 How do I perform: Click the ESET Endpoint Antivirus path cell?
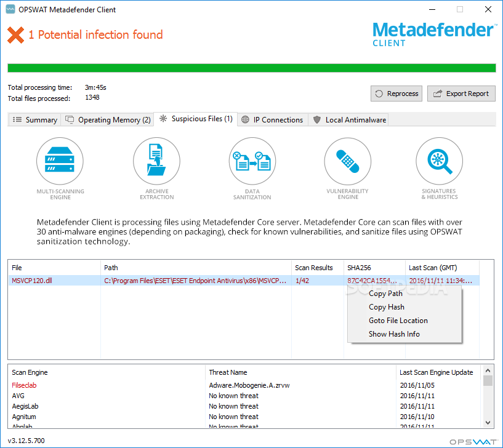(x=195, y=281)
